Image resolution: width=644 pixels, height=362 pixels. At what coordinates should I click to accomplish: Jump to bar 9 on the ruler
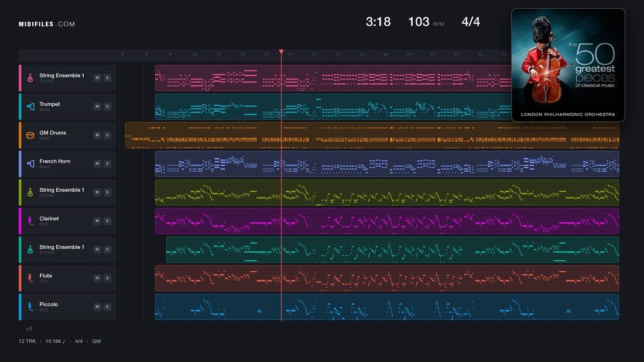point(170,54)
